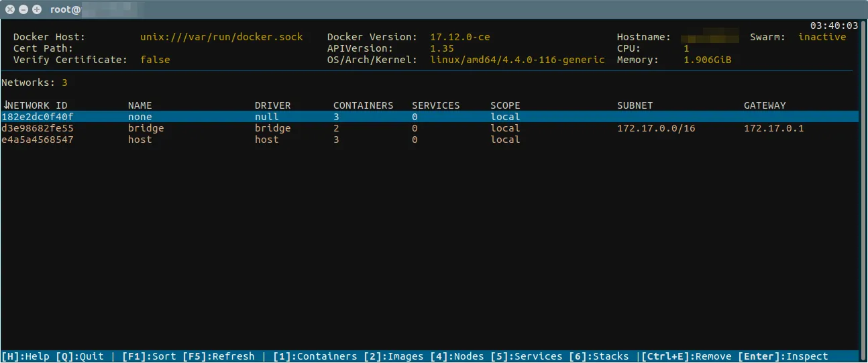
Task: Click the DRIVER column header
Action: click(272, 105)
